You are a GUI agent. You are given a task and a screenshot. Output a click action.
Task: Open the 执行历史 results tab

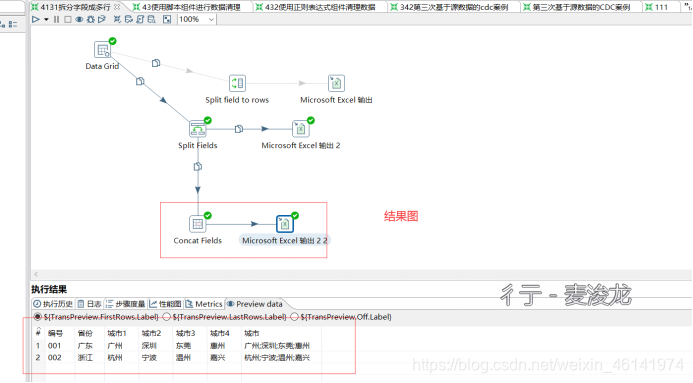[53, 304]
